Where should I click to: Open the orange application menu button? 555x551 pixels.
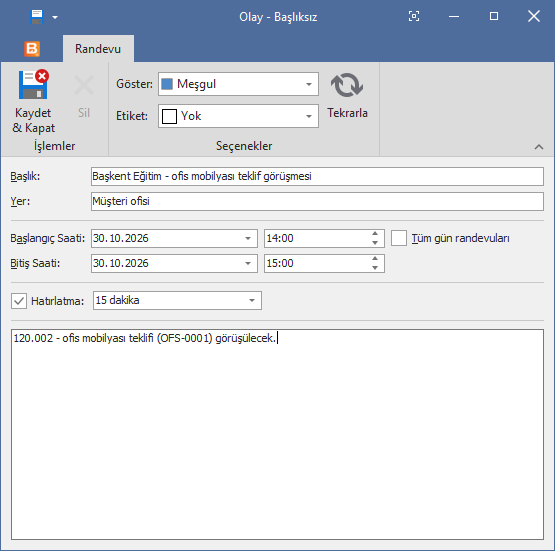tap(32, 49)
